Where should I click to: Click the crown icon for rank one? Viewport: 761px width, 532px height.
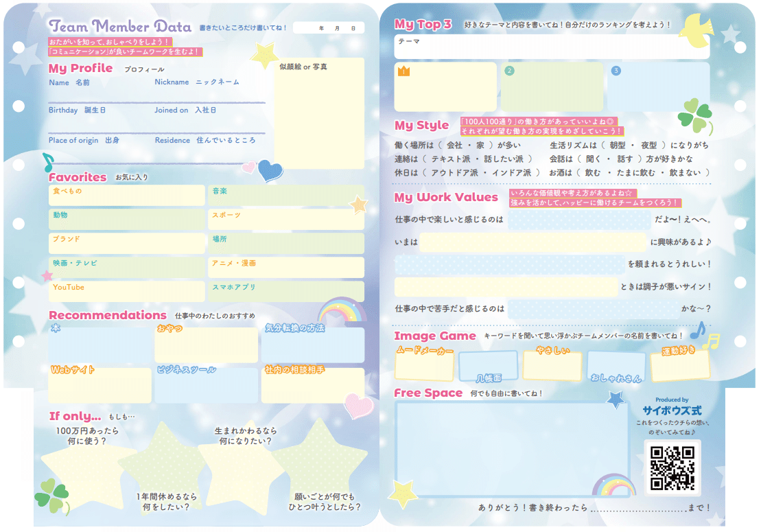[x=403, y=71]
